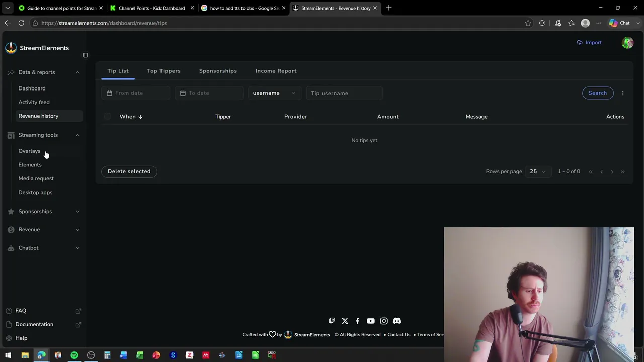Switch to the Income Report tab
Image resolution: width=644 pixels, height=362 pixels.
pos(276,71)
